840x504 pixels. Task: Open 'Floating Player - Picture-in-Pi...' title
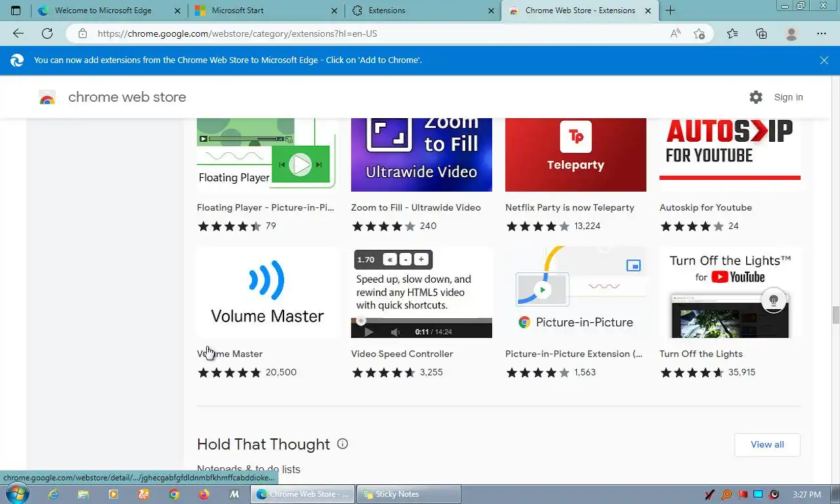tap(265, 207)
